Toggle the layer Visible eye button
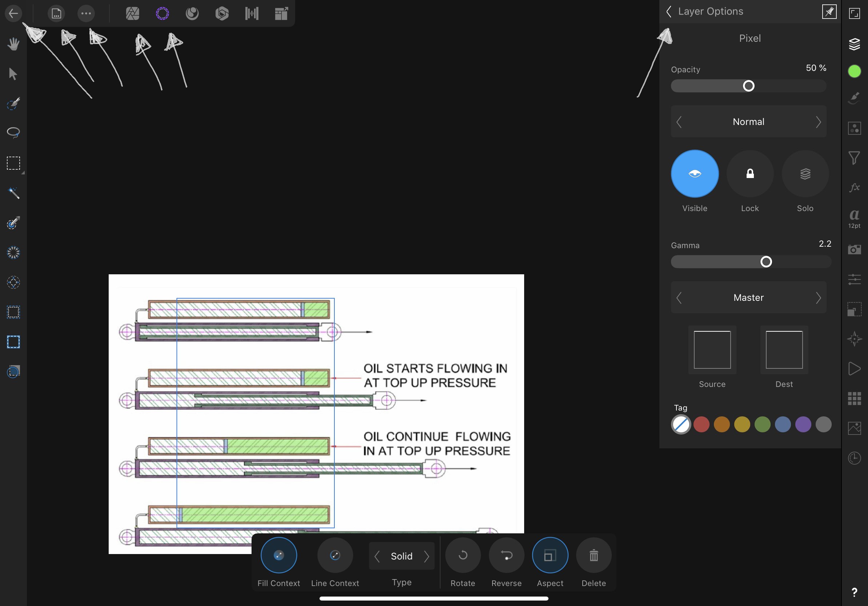The image size is (868, 606). click(x=695, y=174)
